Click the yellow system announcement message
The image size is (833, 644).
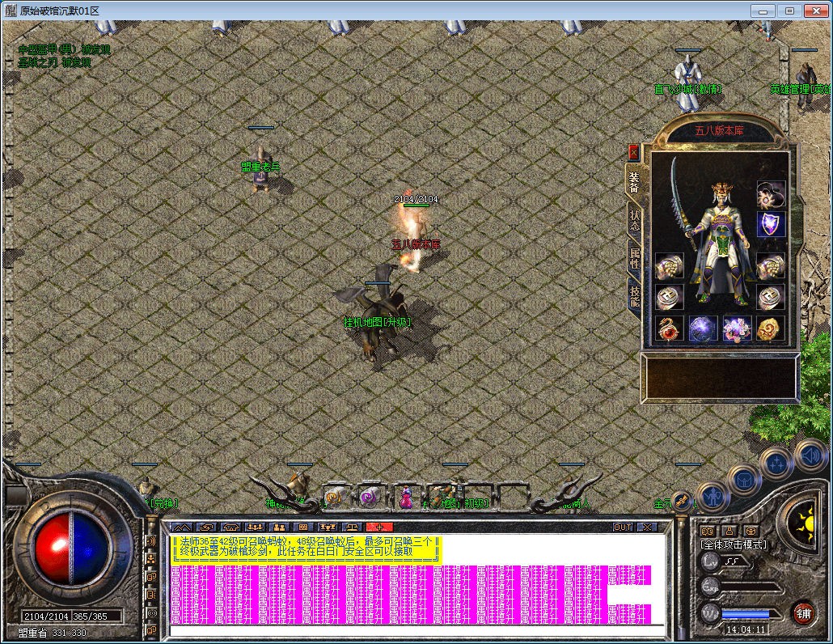307,549
